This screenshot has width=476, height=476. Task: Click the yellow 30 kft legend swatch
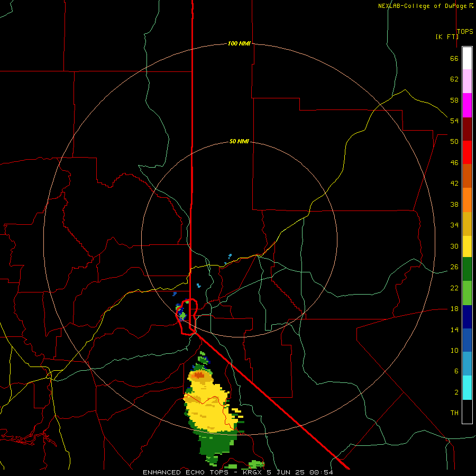click(467, 246)
